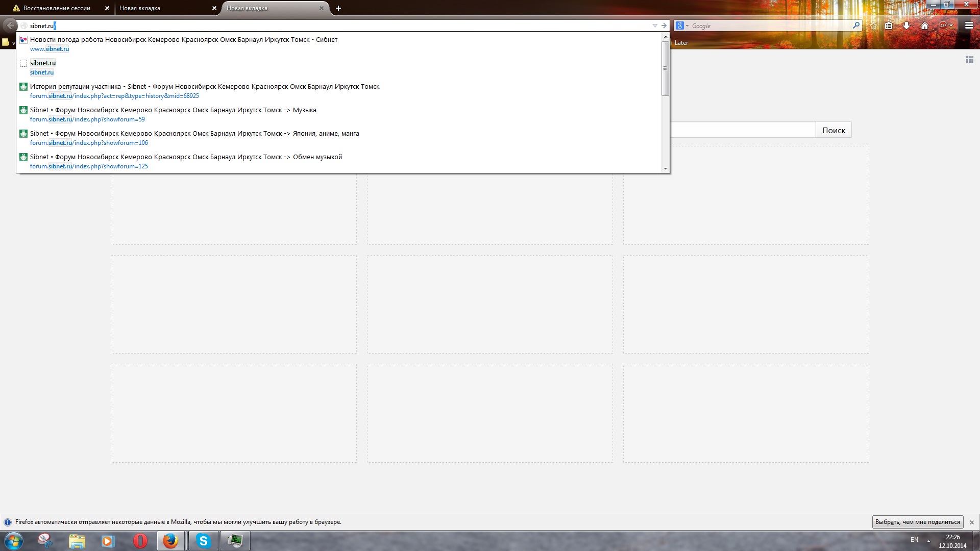The height and width of the screenshot is (551, 980).
Task: Click info icon in notification bar
Action: pos(8,522)
